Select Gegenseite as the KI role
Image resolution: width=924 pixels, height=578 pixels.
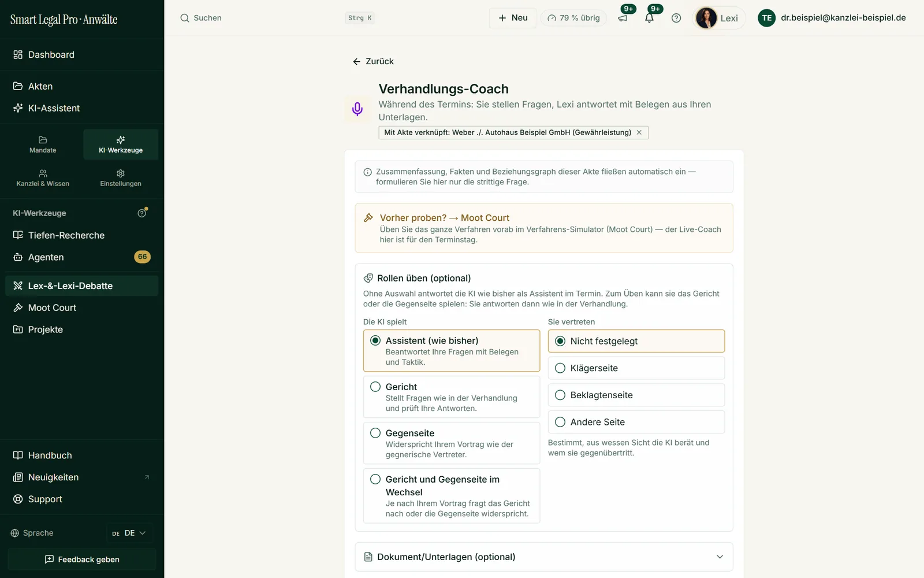point(452,443)
